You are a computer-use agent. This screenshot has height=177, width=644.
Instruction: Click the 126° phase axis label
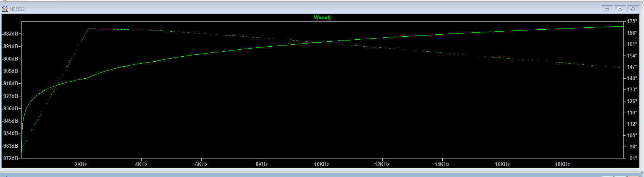tap(632, 101)
